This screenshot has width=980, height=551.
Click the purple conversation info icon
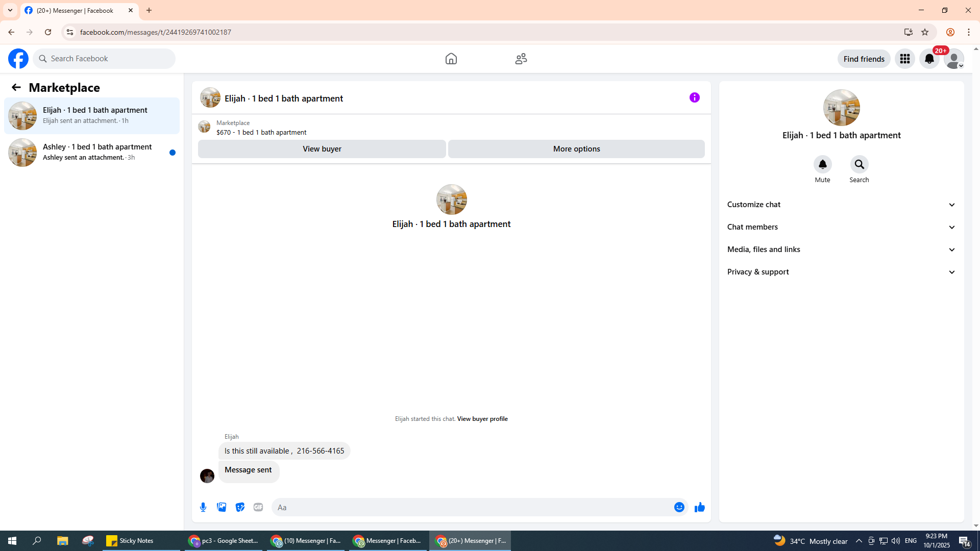(694, 97)
